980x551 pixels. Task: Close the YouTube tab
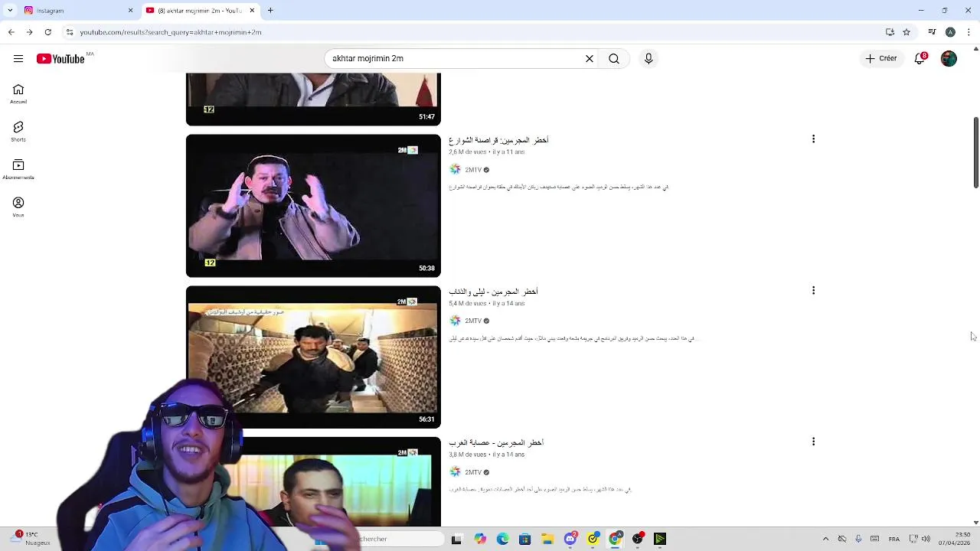pyautogui.click(x=252, y=11)
